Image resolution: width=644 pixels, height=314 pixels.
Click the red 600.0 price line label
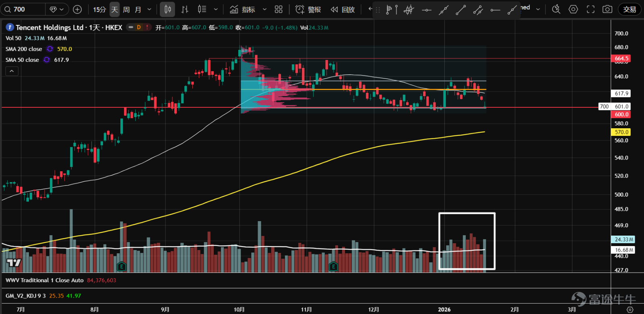tap(621, 115)
